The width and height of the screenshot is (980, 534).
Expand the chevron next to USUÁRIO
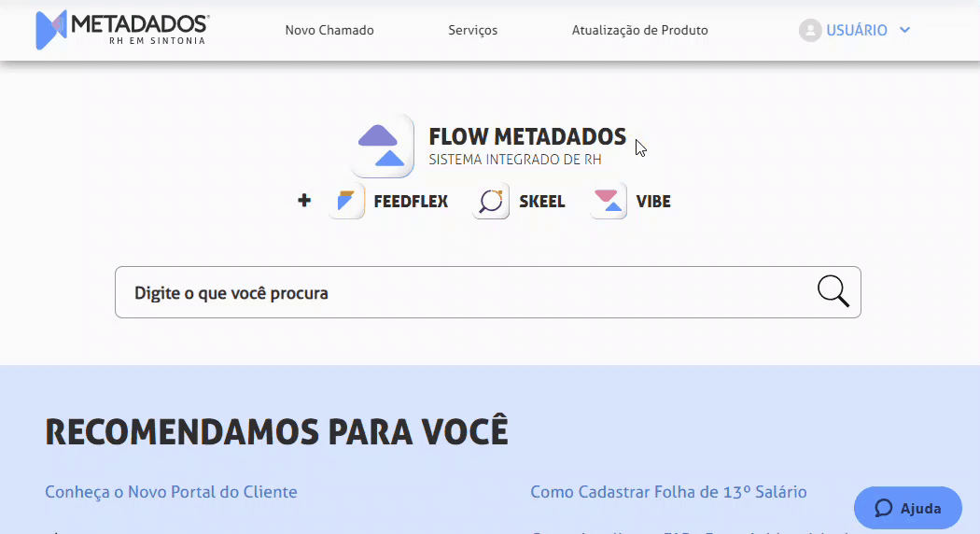point(904,30)
